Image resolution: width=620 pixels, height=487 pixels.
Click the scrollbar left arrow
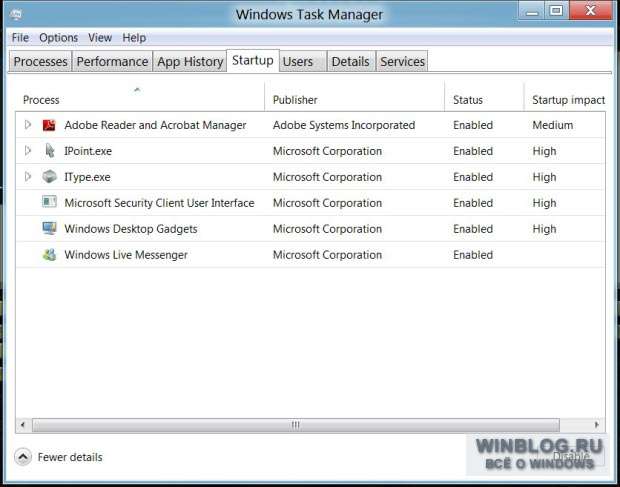(23, 425)
